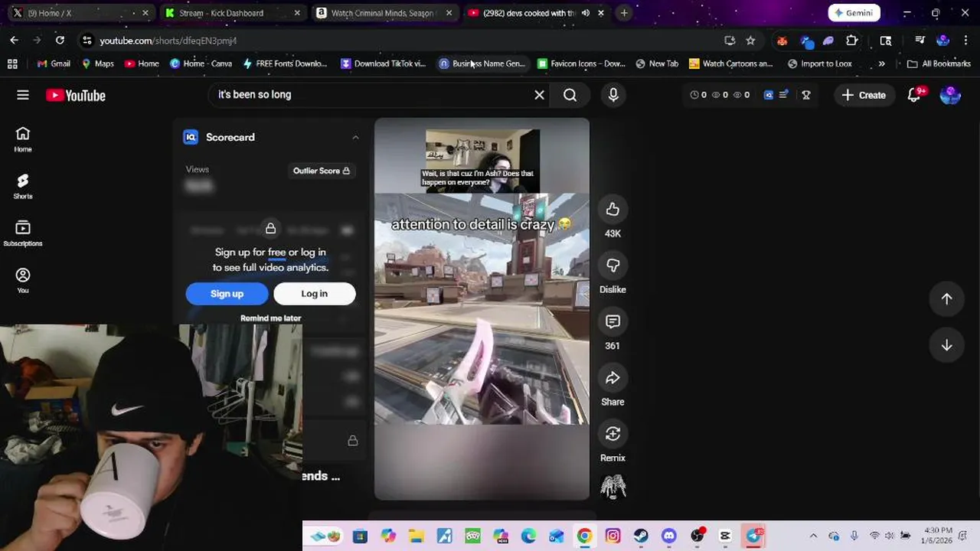This screenshot has height=551, width=980.
Task: Open a new browser tab
Action: coord(624,13)
